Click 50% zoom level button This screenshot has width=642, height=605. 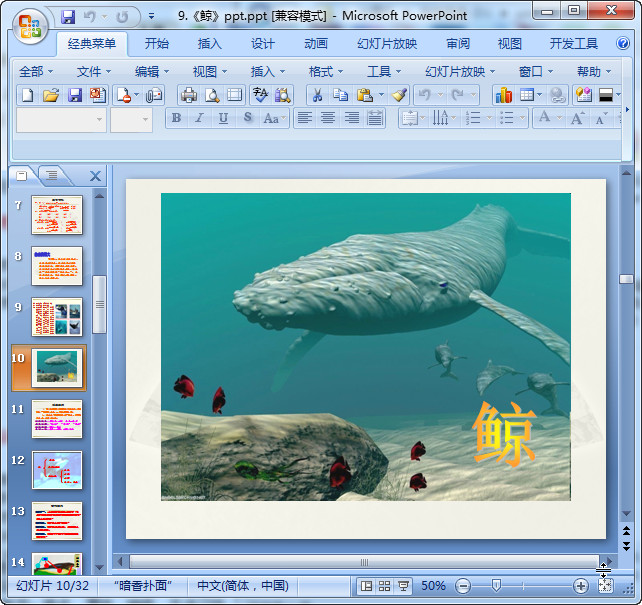pyautogui.click(x=433, y=586)
